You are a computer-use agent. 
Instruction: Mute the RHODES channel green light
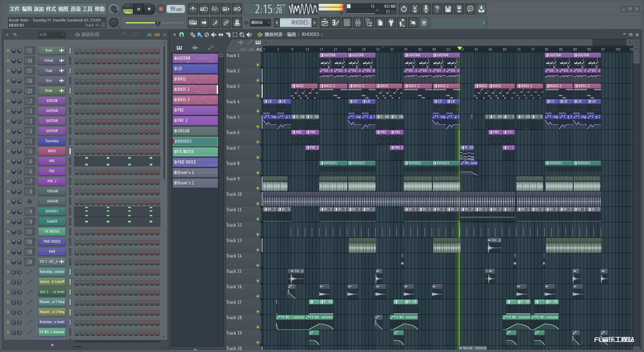[8, 212]
